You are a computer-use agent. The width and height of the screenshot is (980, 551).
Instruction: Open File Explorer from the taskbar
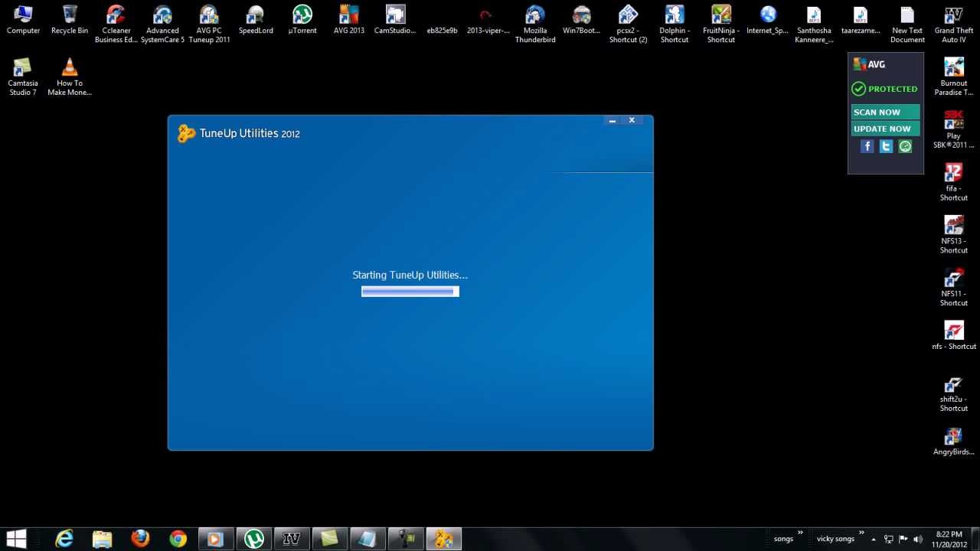click(102, 539)
